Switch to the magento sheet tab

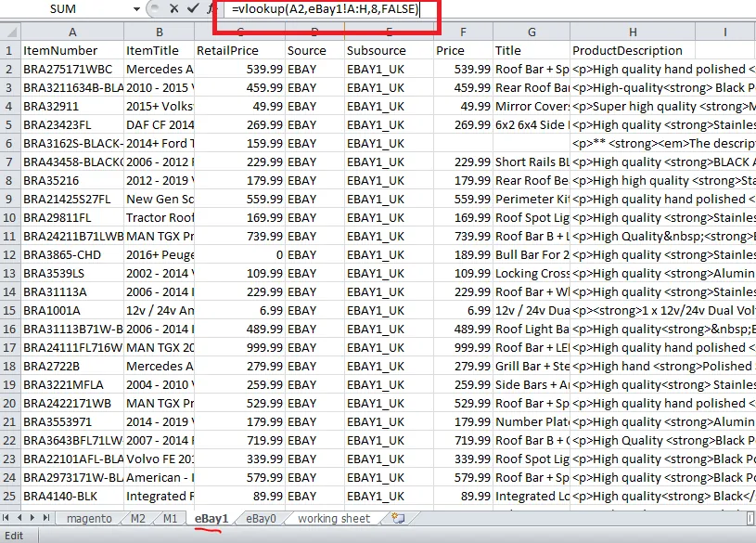(x=89, y=519)
